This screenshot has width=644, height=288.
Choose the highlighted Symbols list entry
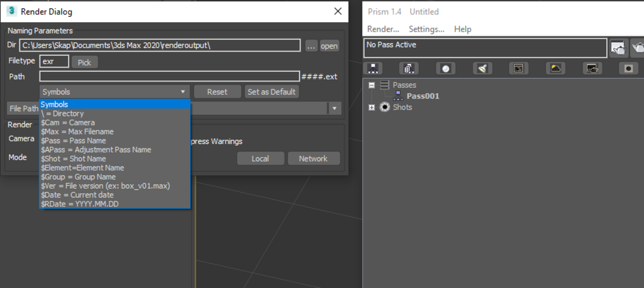tap(115, 104)
